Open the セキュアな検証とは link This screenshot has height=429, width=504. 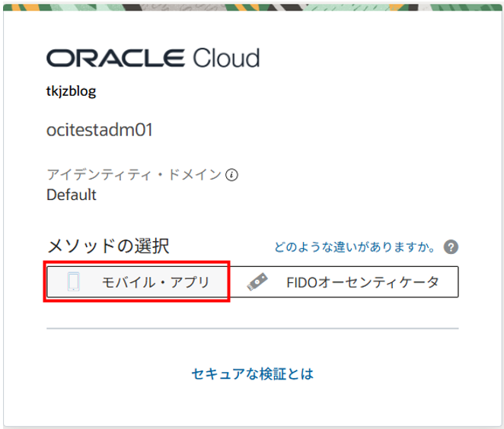click(253, 374)
